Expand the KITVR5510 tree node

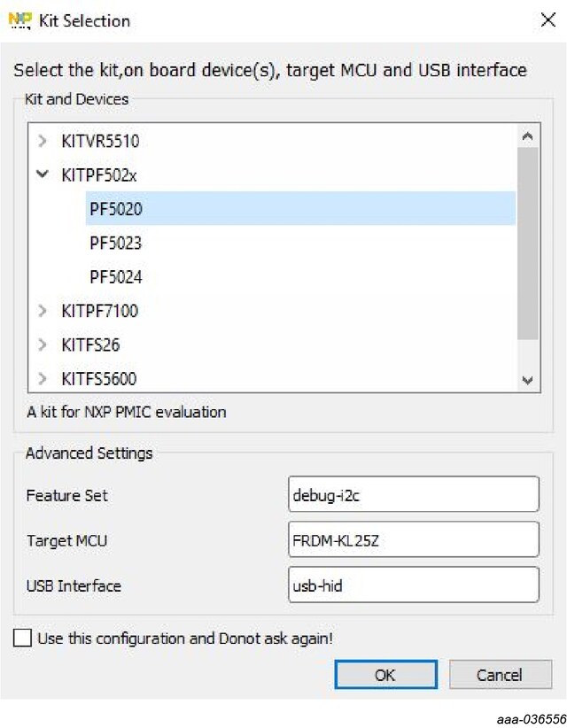pyautogui.click(x=42, y=142)
